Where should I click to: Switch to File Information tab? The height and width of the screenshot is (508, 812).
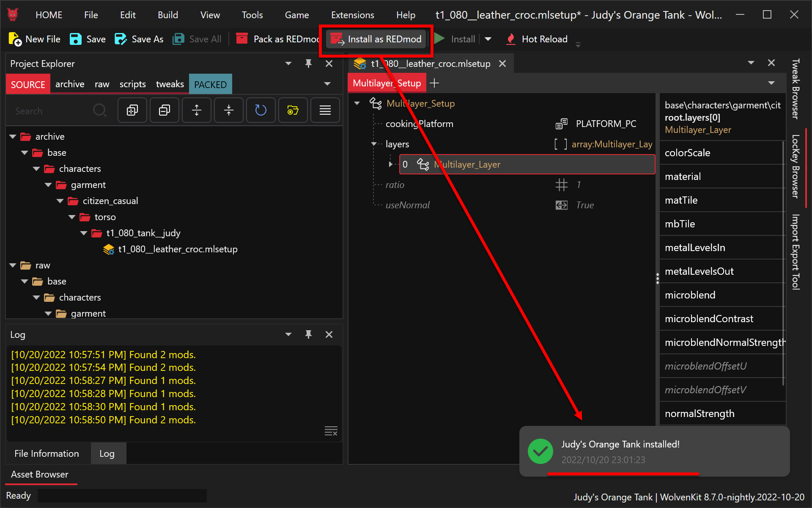tap(47, 453)
